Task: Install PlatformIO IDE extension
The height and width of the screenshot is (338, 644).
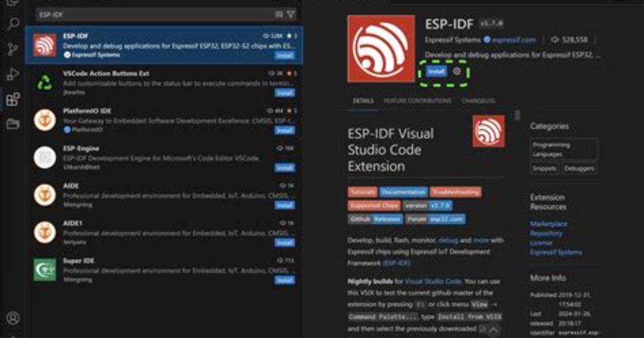Action: (285, 130)
